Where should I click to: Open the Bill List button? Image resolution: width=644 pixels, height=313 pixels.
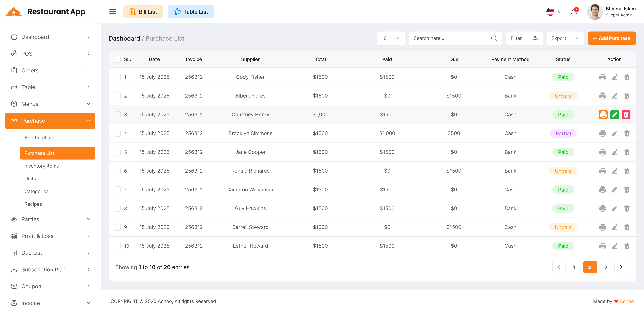coord(143,12)
